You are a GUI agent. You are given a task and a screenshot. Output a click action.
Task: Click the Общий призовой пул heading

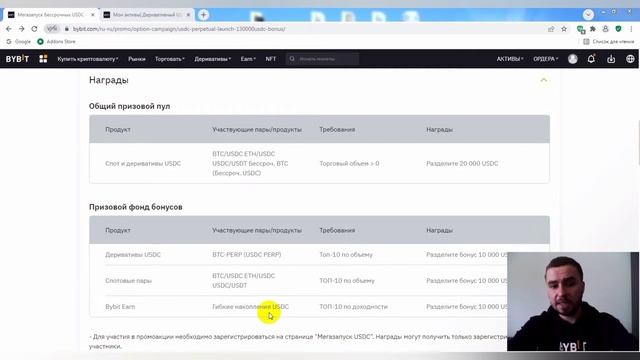tap(129, 106)
